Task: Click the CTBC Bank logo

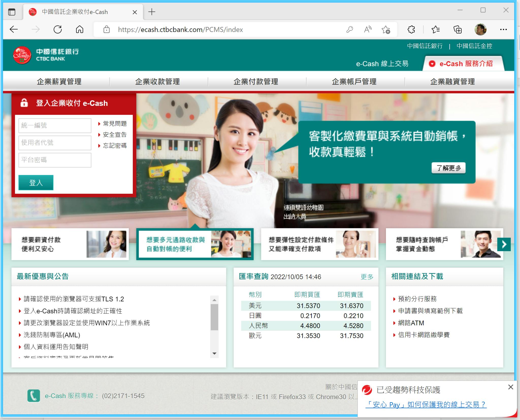Action: click(x=46, y=55)
